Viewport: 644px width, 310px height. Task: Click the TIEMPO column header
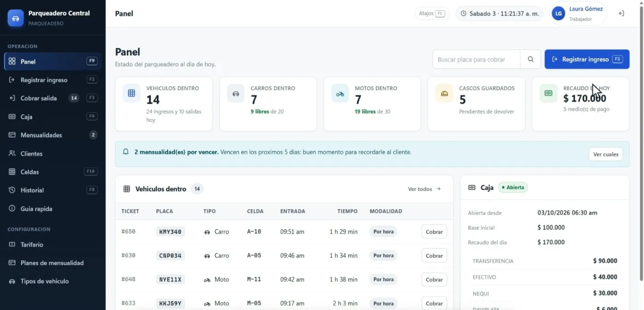pos(347,211)
